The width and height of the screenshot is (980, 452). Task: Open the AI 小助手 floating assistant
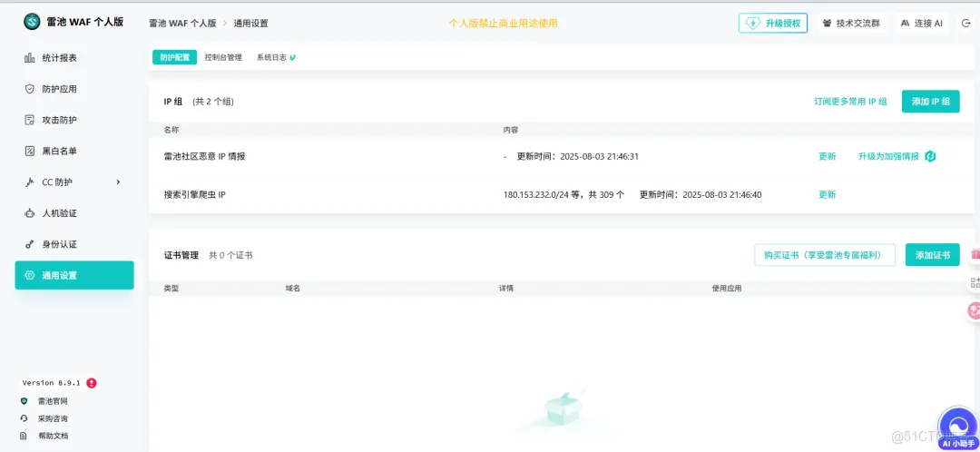pyautogui.click(x=958, y=427)
